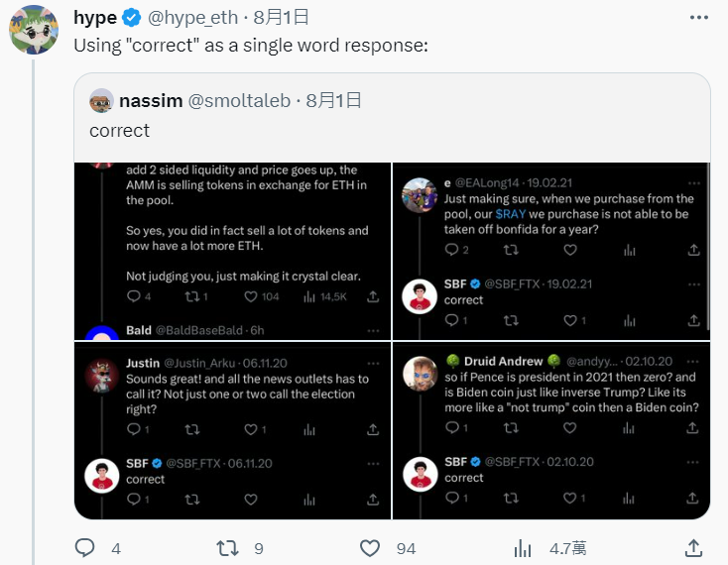Open the bottom-left Justin election screenshot
Image resolution: width=728 pixels, height=565 pixels.
pos(233,430)
